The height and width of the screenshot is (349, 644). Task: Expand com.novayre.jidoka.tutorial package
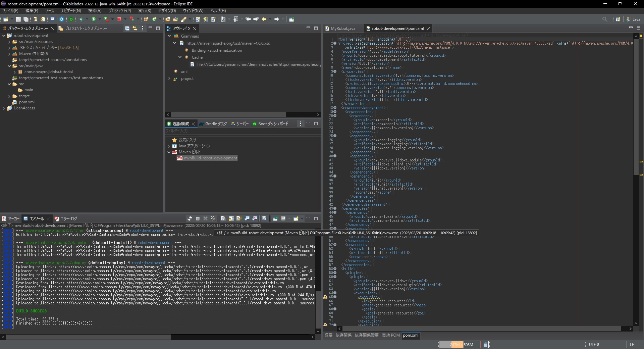point(14,72)
